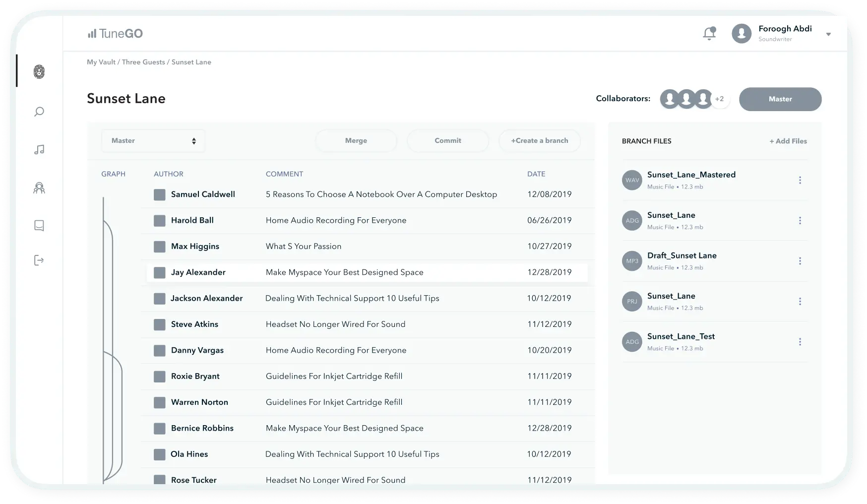Open the Vault record icon in sidebar
The width and height of the screenshot is (867, 504).
(39, 71)
